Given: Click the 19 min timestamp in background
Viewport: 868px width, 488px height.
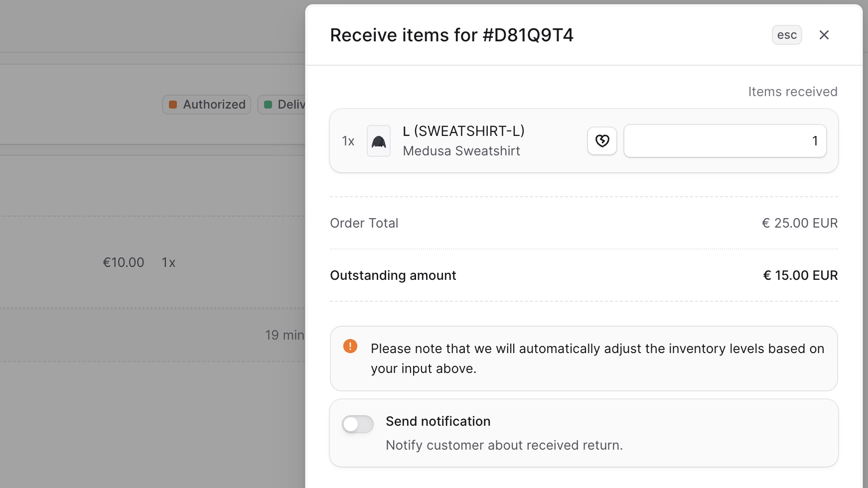Looking at the screenshot, I should (x=285, y=335).
